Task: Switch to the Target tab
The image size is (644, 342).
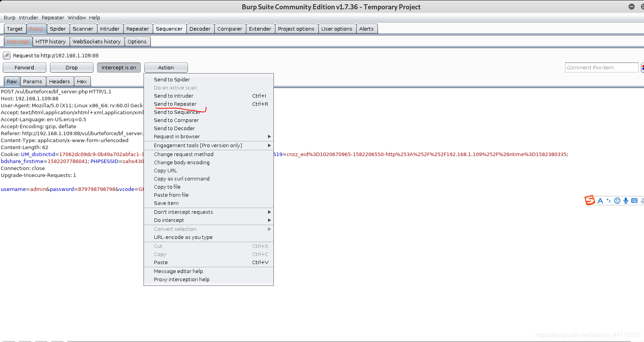Action: tap(15, 29)
